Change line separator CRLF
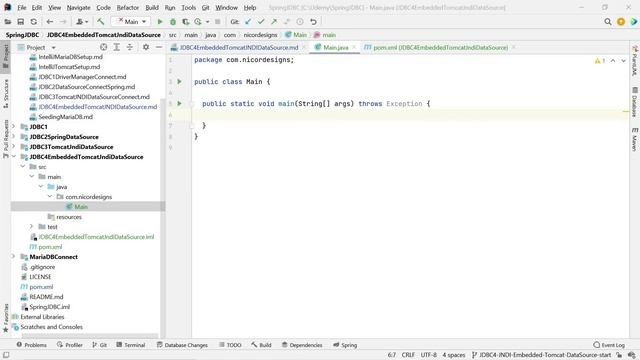Screen dimensions: 640x360 coord(408,355)
